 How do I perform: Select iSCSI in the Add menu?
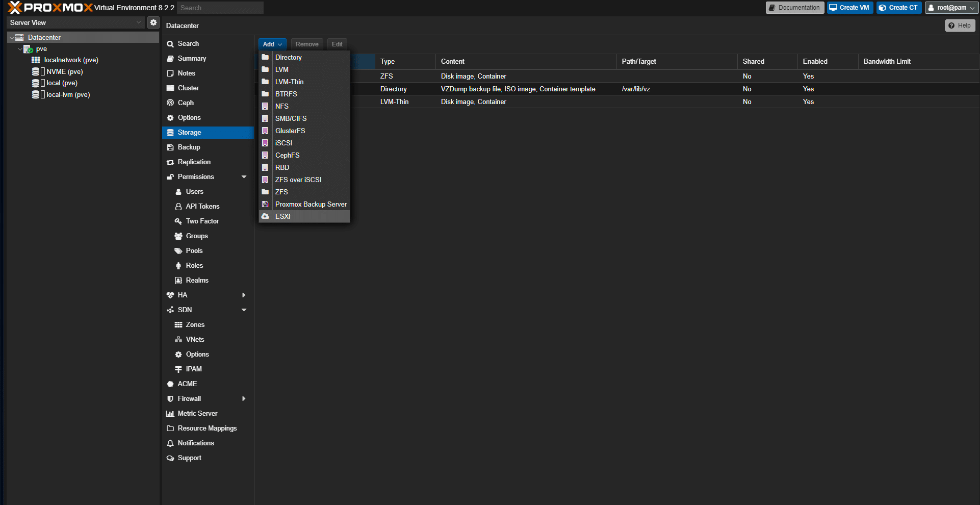pos(304,143)
